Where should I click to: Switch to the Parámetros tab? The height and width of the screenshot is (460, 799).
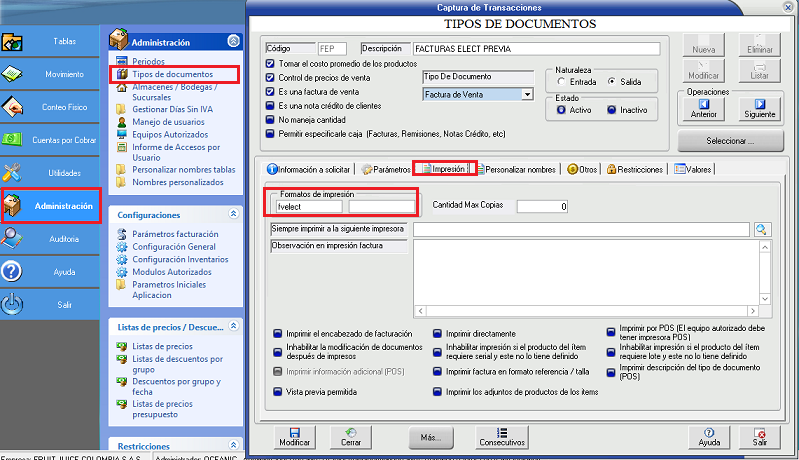point(385,170)
